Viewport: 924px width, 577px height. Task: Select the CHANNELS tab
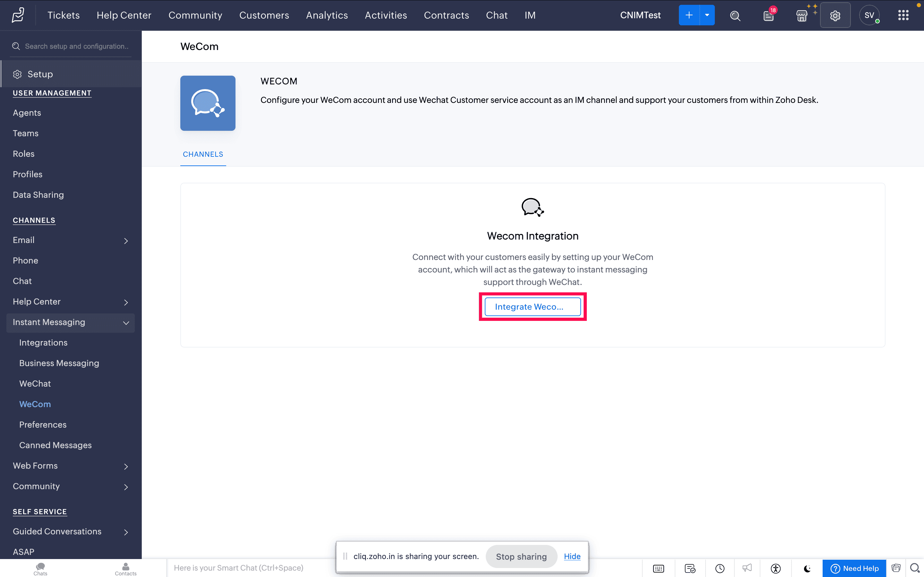pyautogui.click(x=203, y=154)
